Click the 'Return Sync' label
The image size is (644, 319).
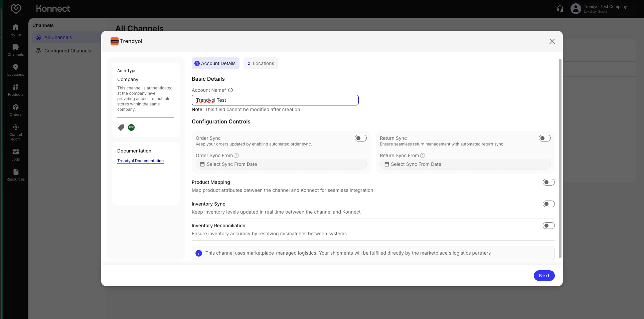pos(393,138)
